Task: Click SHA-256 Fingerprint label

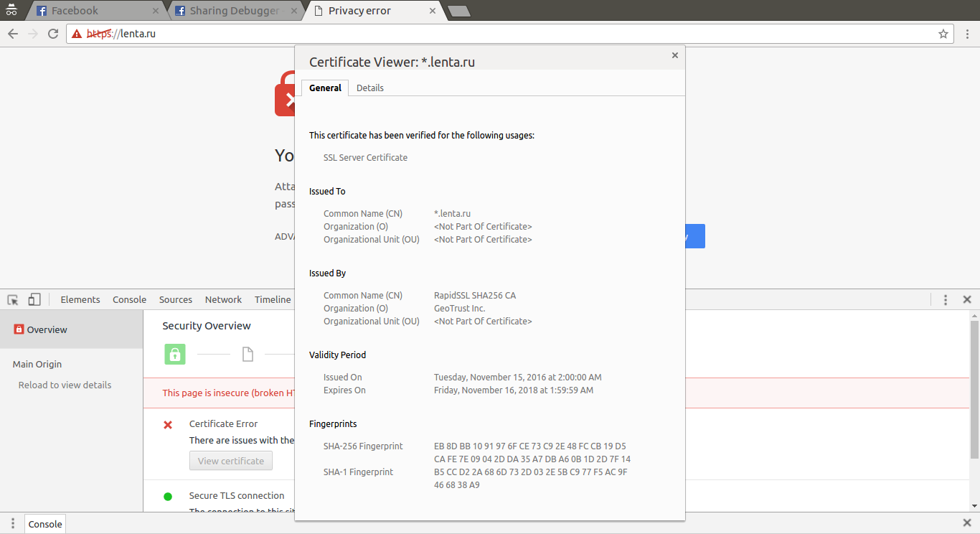Action: (x=363, y=446)
